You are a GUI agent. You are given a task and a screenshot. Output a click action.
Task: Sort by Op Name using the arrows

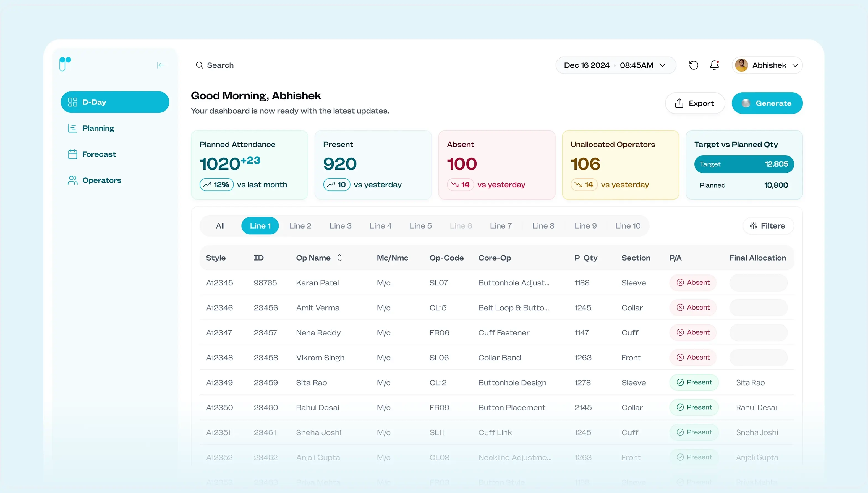pos(339,258)
